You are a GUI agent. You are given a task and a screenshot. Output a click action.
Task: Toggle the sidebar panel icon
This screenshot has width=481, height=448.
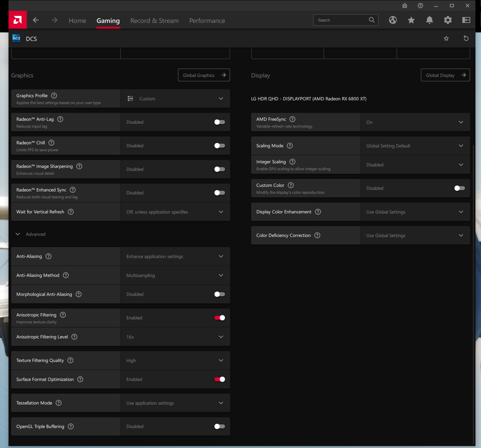[466, 20]
